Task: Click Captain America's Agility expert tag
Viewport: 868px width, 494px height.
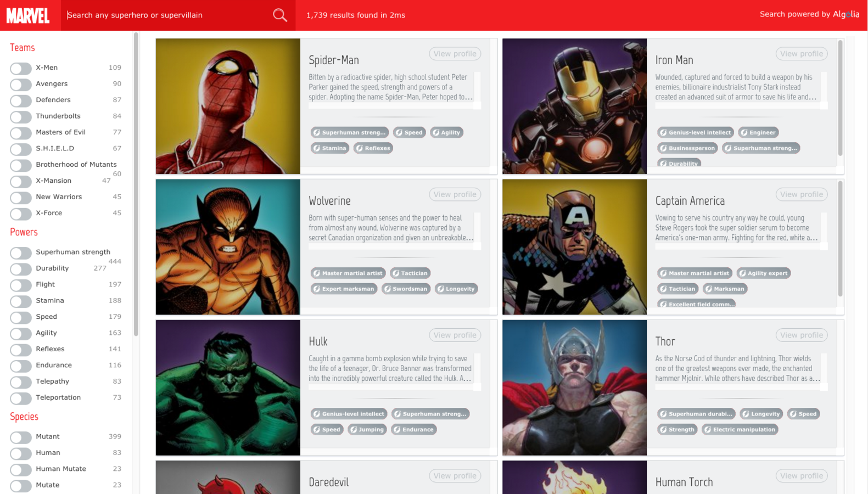Action: (x=764, y=273)
